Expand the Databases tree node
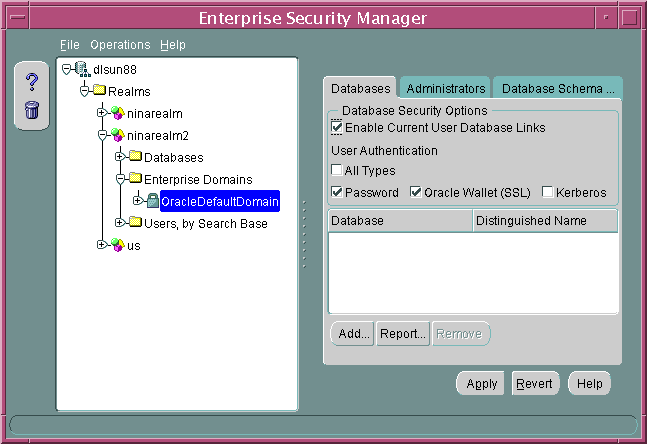Screen dimensions: 647x444 120,157
